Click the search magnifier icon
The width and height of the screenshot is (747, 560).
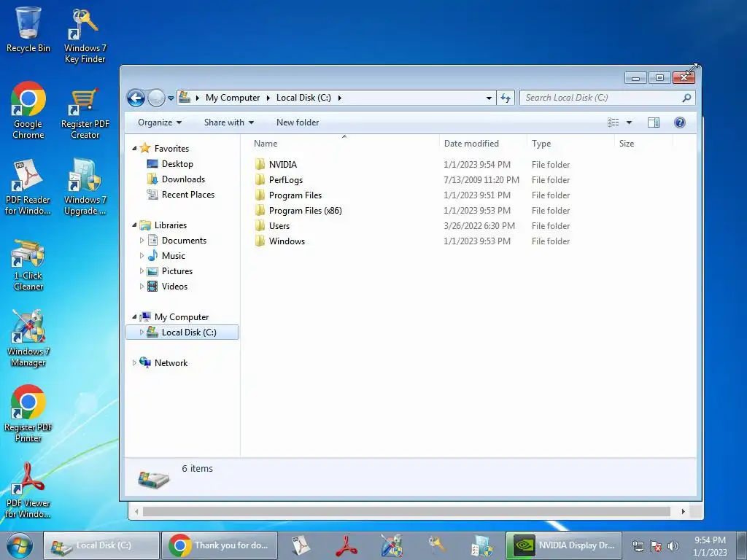[x=686, y=98]
